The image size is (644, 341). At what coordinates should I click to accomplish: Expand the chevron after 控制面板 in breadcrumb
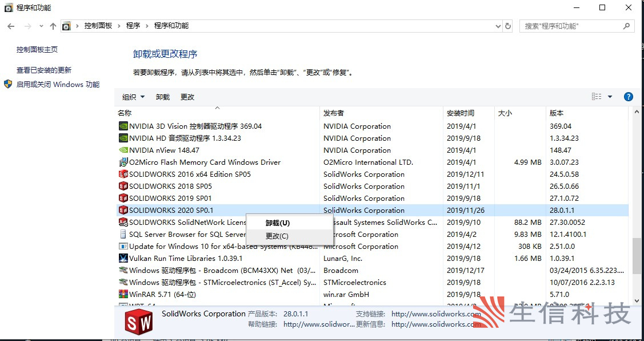(119, 26)
